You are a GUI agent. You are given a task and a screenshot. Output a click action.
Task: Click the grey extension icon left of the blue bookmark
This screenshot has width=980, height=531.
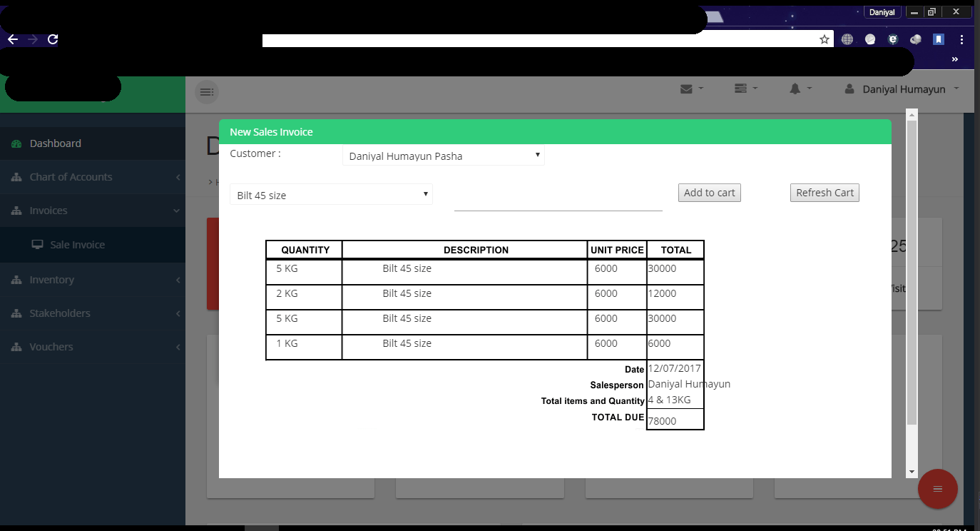(916, 39)
